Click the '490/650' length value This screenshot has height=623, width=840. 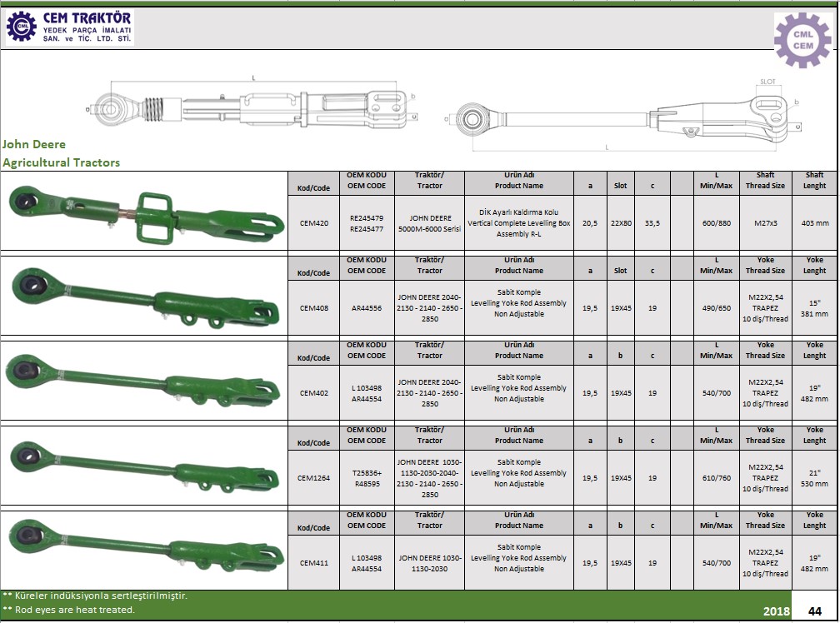717,308
